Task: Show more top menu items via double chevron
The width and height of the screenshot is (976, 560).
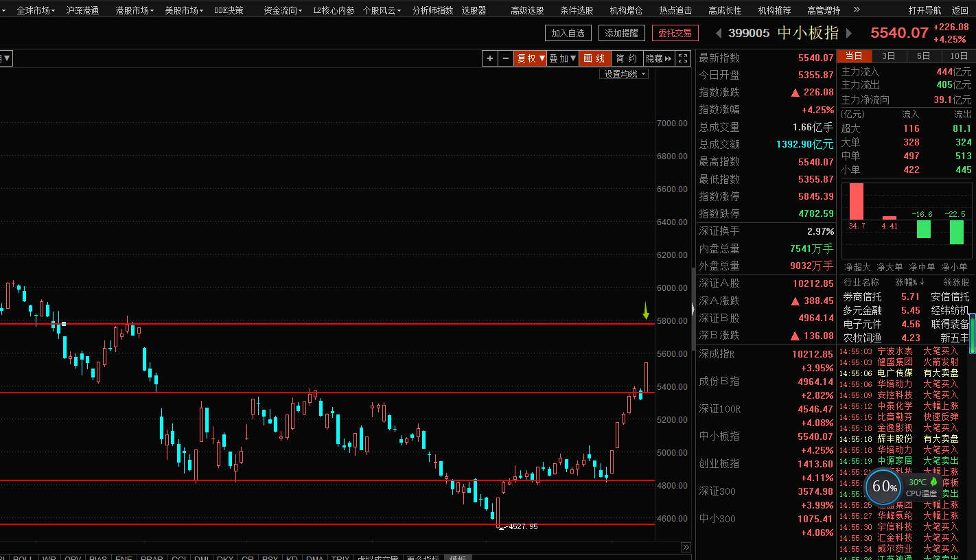Action: click(857, 10)
